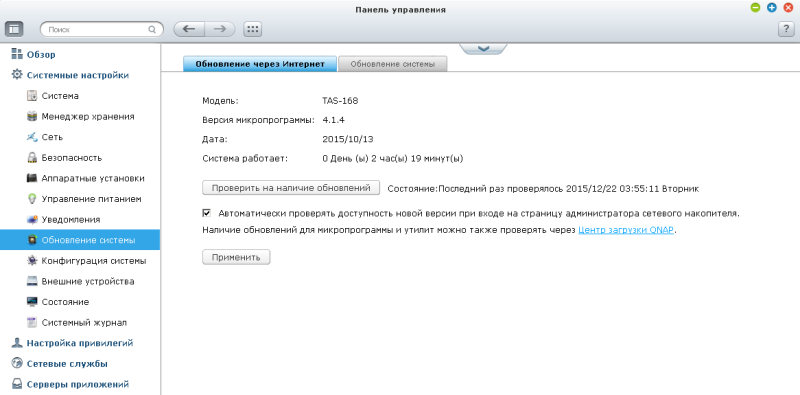Viewport: 800px width, 395px height.
Task: Switch to Обновление системы tab
Action: click(393, 64)
